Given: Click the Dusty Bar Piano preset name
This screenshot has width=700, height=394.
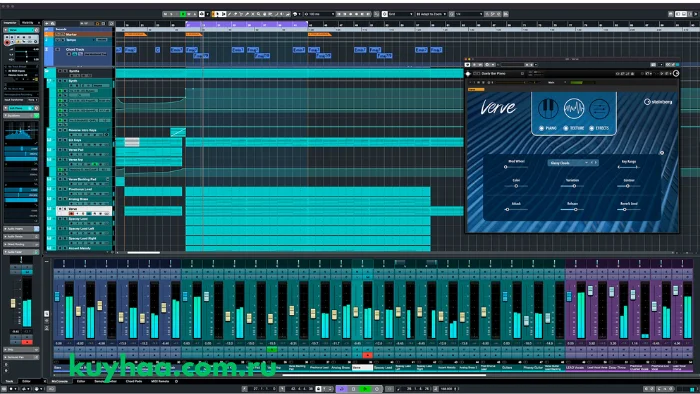Looking at the screenshot, I should 493,73.
